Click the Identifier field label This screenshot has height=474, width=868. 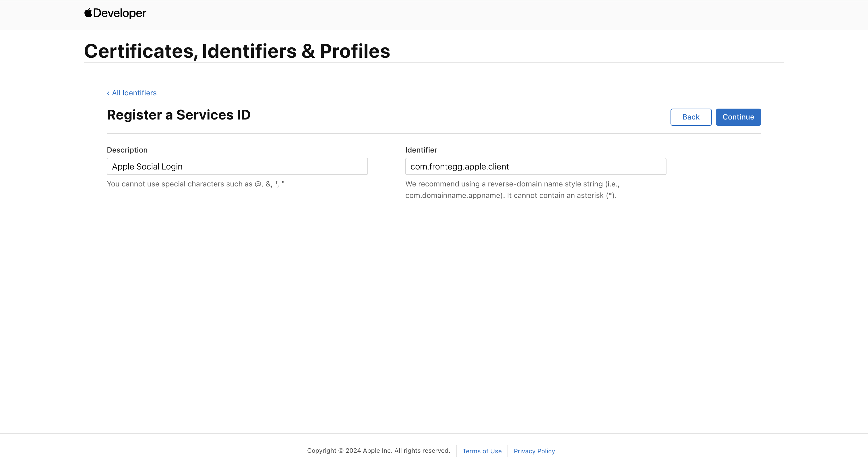[x=421, y=150]
